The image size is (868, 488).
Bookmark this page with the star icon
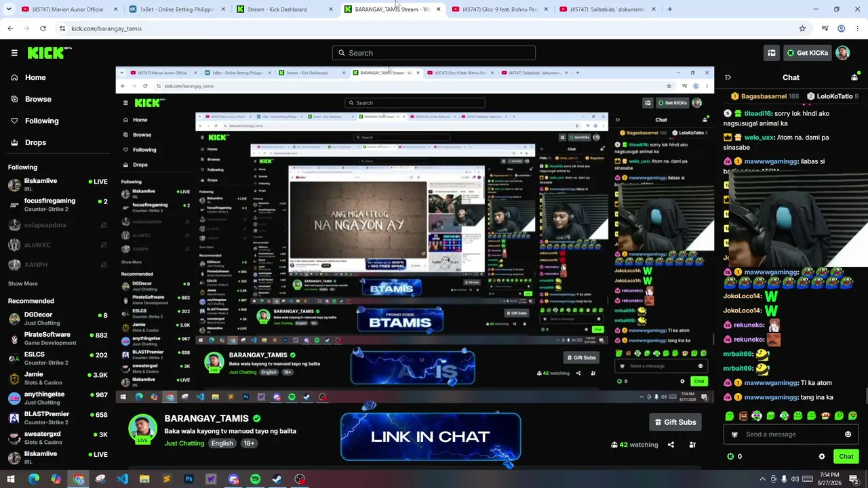tap(802, 28)
